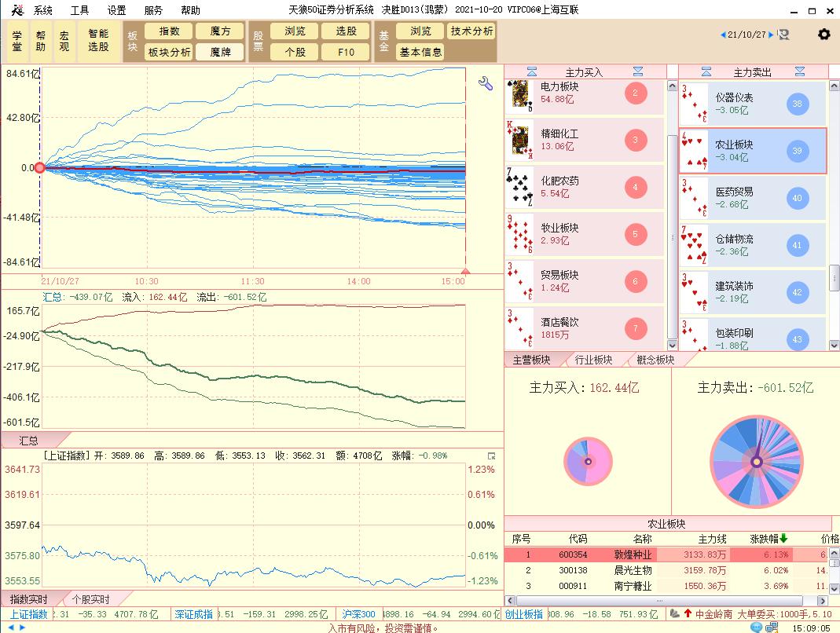
Task: Click the wrench icon on the chart
Action: point(486,83)
